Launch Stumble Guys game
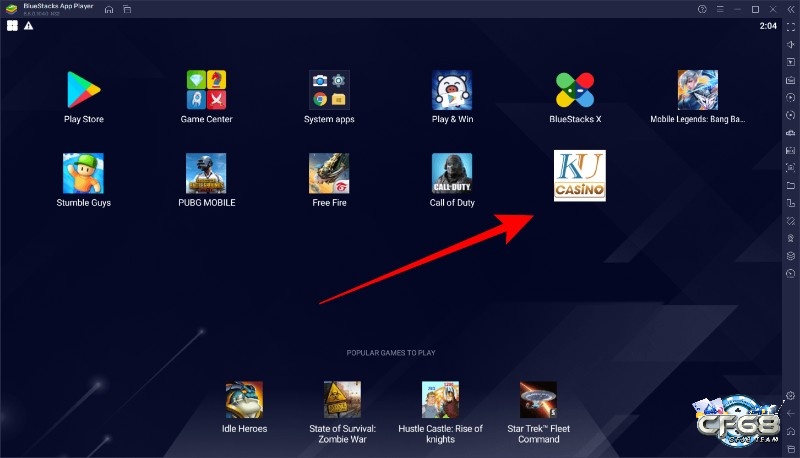 (84, 173)
